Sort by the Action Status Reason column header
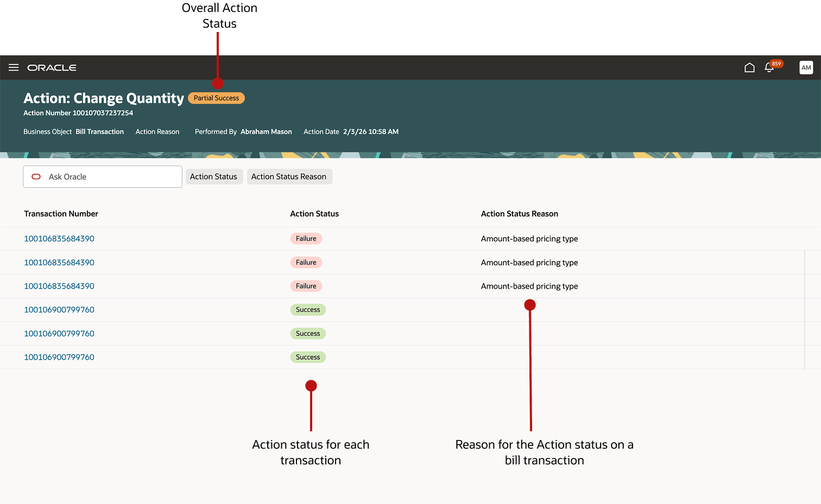This screenshot has height=504, width=821. (x=520, y=213)
